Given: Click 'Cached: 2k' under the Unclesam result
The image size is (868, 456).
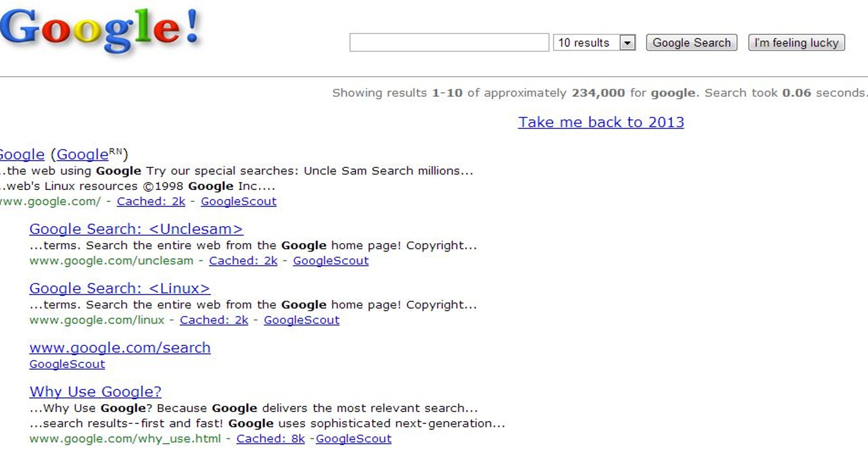Looking at the screenshot, I should 243,260.
